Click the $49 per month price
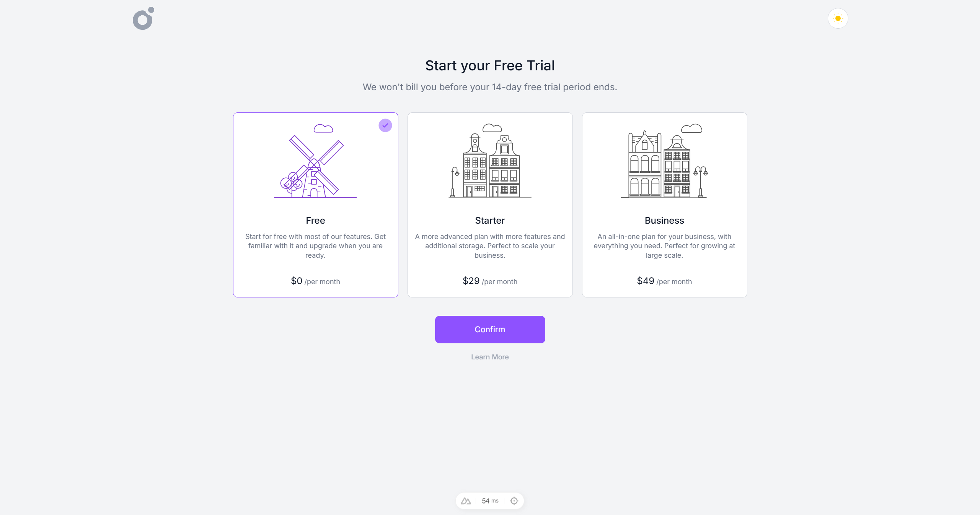The width and height of the screenshot is (980, 515). 664,281
